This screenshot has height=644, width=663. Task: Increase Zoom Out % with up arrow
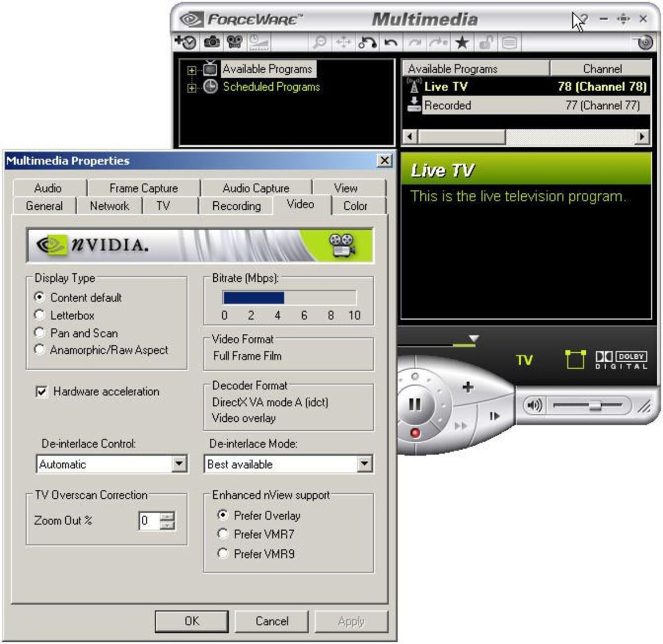click(x=167, y=516)
